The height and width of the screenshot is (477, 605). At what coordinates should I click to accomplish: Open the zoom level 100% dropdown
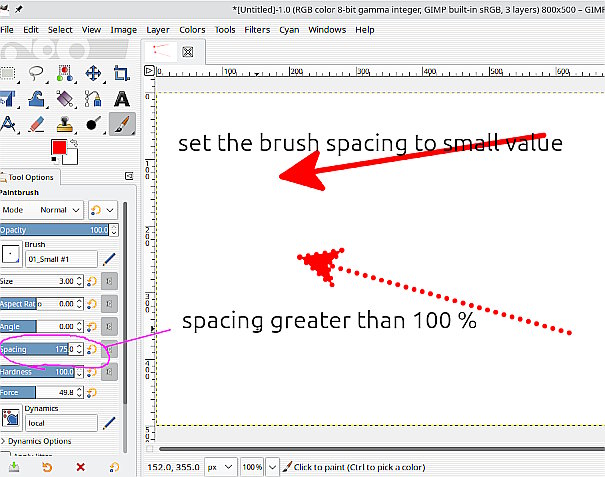(251, 467)
